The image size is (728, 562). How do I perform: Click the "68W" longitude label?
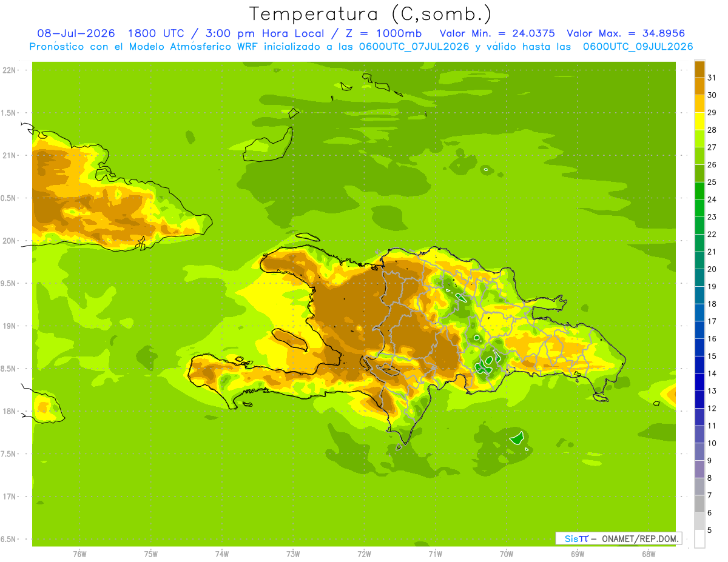click(649, 554)
